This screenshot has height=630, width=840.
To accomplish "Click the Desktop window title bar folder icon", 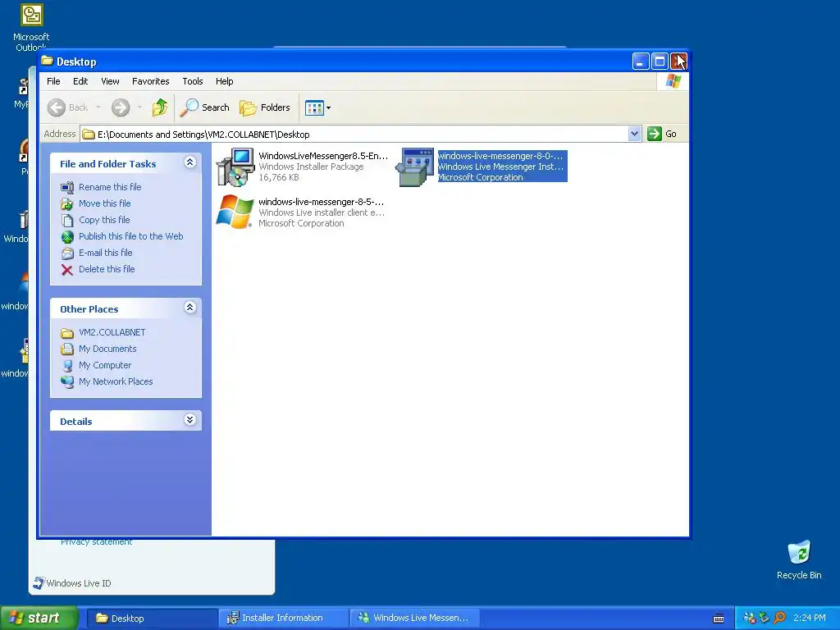I will (x=47, y=61).
